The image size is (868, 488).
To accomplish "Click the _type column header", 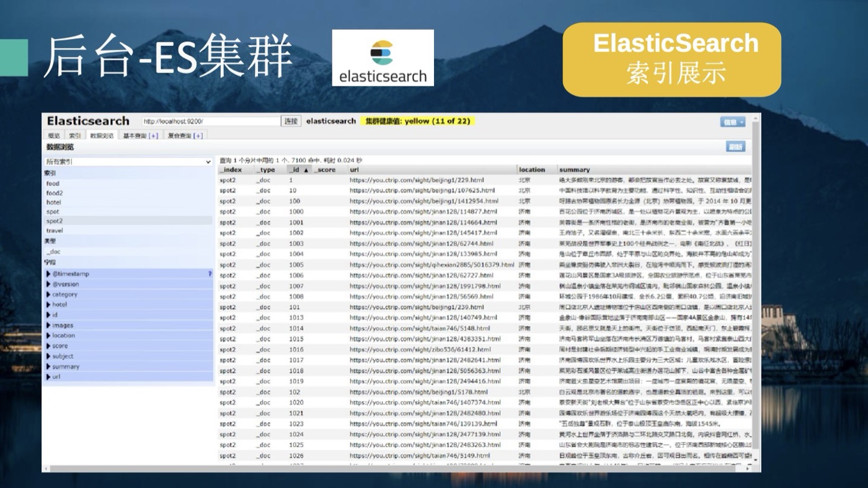I will point(271,169).
